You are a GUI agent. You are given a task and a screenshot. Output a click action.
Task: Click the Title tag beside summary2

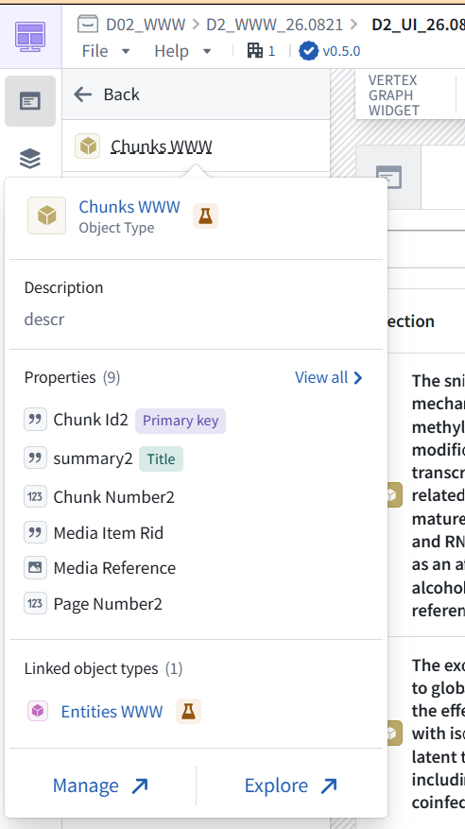point(161,459)
